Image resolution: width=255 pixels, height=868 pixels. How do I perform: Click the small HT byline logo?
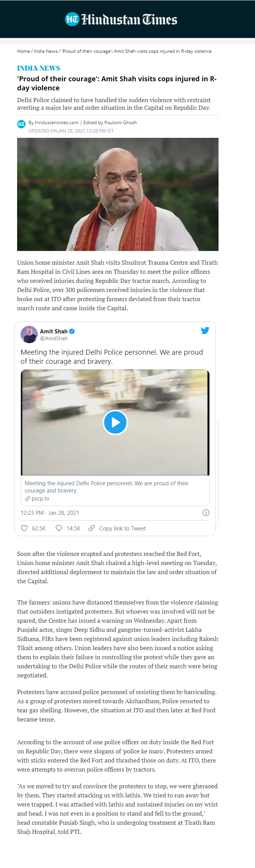click(x=21, y=124)
